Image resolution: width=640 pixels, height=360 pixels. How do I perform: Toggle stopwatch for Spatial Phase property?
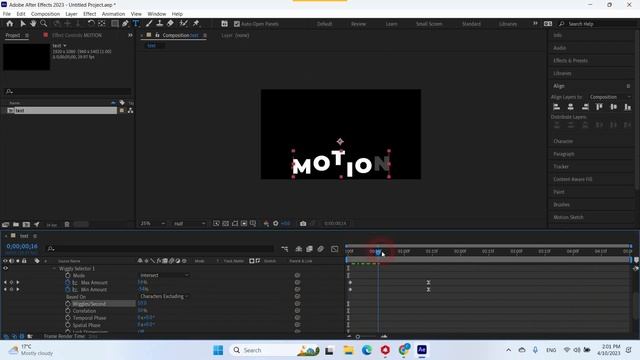68,325
